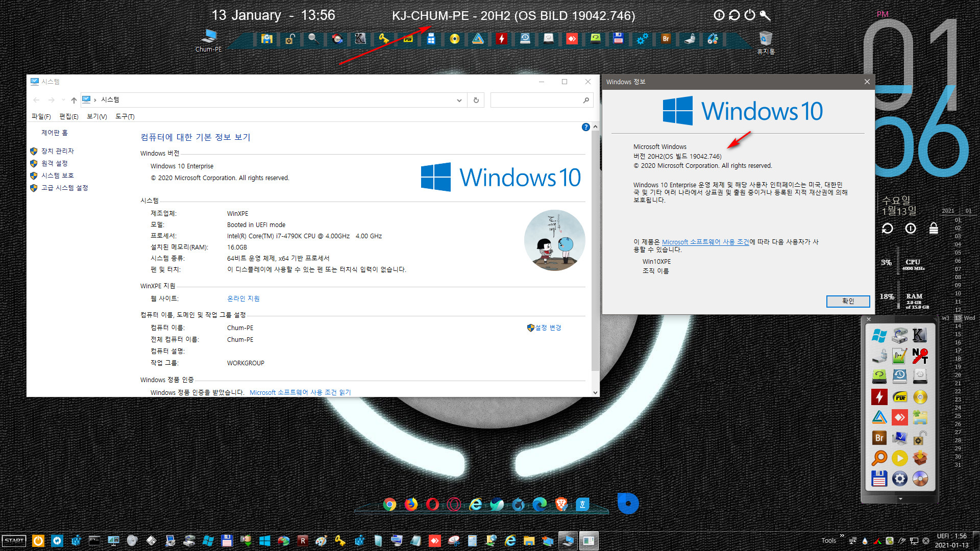This screenshot has width=980, height=551.
Task: Open the command prompt icon on the taskbar
Action: tap(94, 541)
